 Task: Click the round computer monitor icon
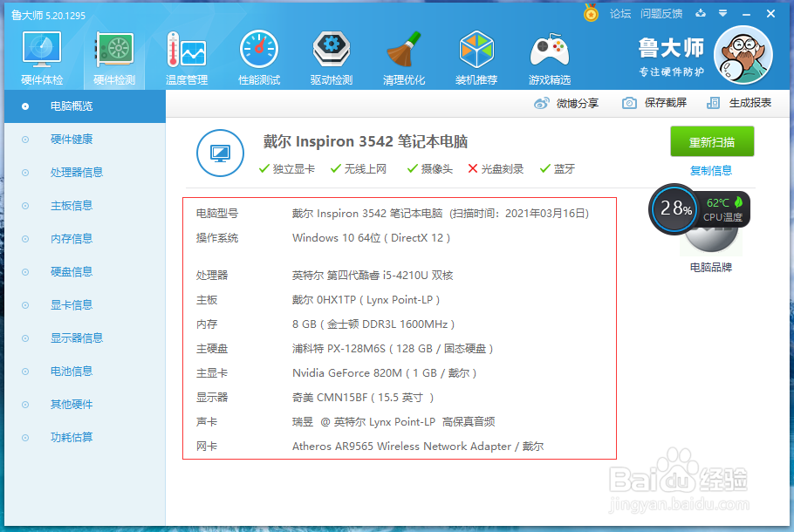220,153
